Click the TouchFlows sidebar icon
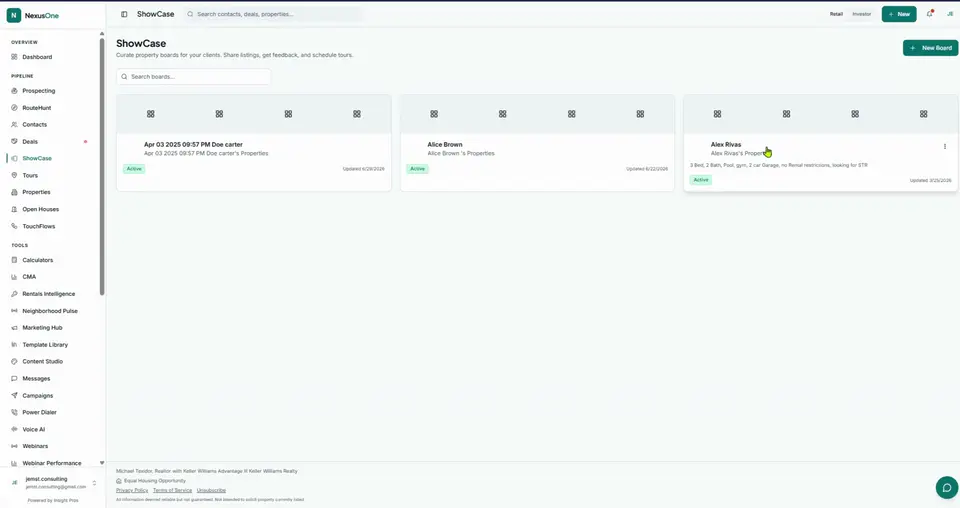Viewport: 960px width, 508px height. click(14, 226)
